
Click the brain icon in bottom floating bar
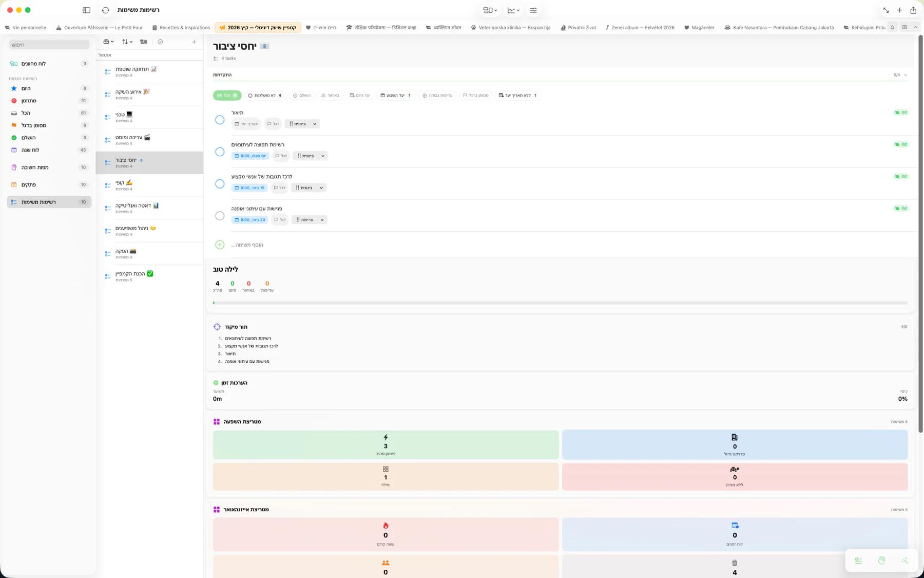(x=881, y=561)
